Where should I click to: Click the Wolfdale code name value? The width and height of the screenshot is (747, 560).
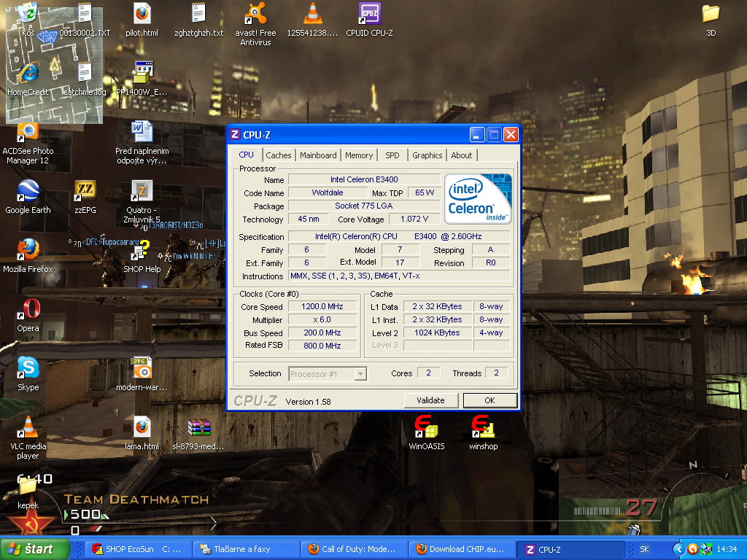pos(328,192)
